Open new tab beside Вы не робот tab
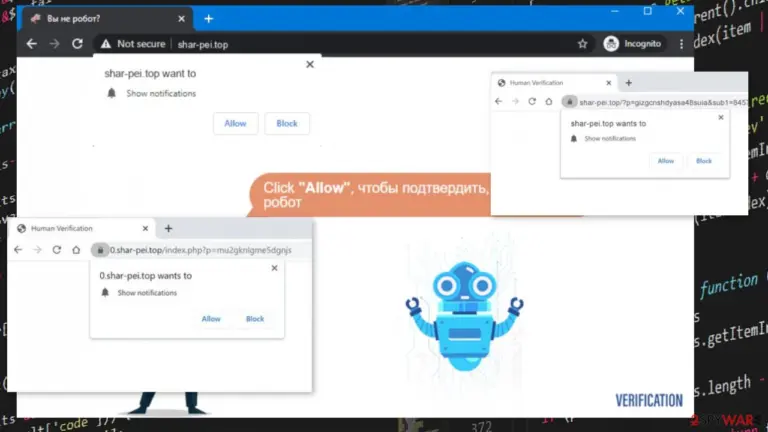This screenshot has height=432, width=768. 209,19
